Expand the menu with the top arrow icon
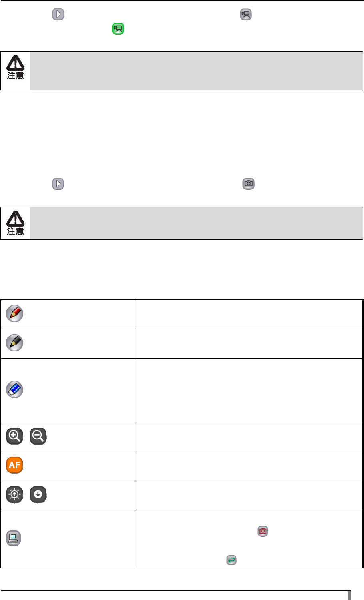 (x=58, y=15)
